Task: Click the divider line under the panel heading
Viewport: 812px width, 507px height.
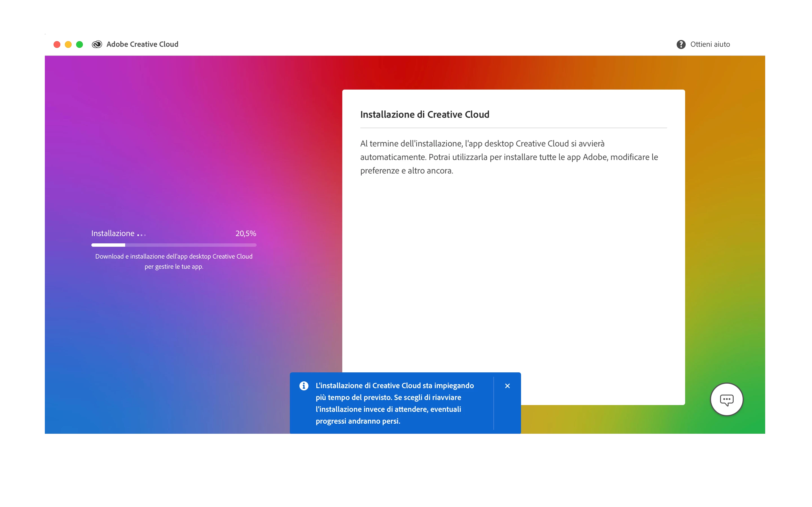Action: click(x=513, y=128)
